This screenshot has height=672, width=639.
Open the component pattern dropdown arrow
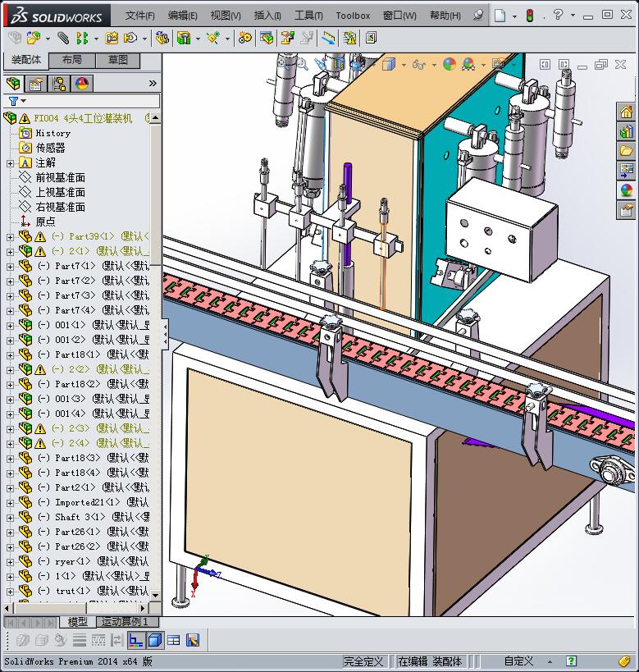coord(96,39)
